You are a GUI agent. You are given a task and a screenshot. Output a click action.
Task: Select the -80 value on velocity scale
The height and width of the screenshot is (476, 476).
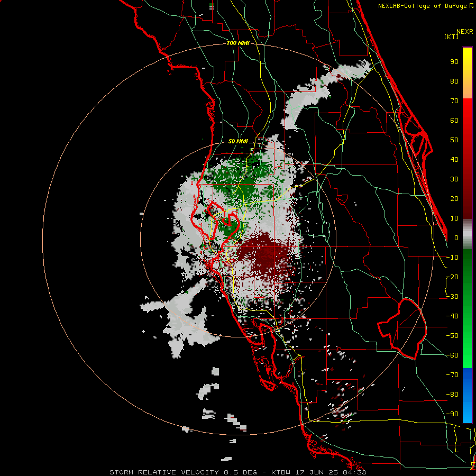(452, 395)
